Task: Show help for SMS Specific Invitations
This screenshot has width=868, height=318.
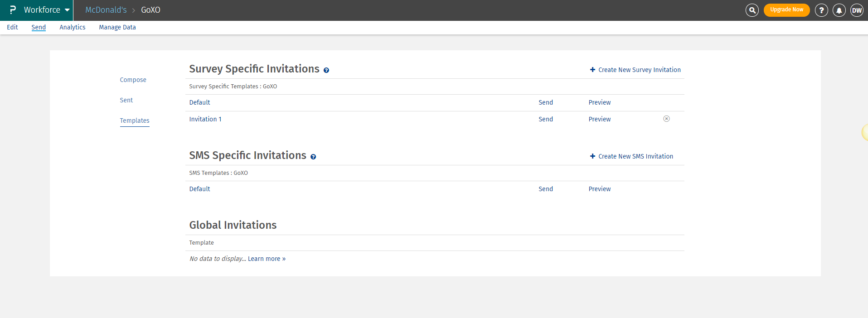Action: [313, 157]
